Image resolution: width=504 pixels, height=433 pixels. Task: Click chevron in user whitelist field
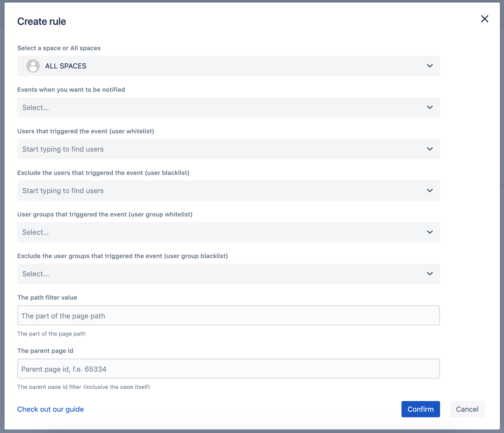[430, 149]
